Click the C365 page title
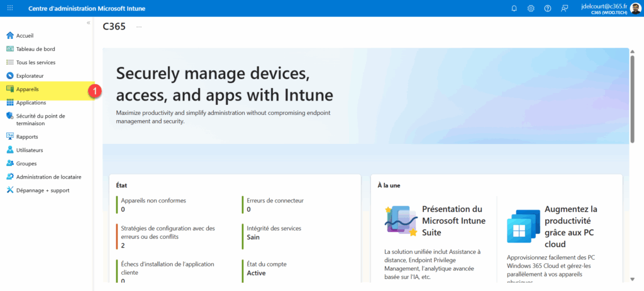This screenshot has width=644, height=291. pos(114,26)
